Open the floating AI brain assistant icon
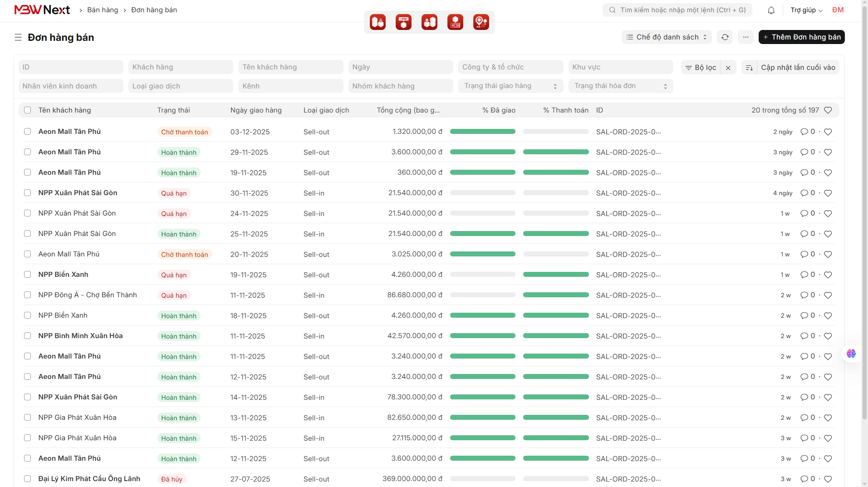 point(851,353)
